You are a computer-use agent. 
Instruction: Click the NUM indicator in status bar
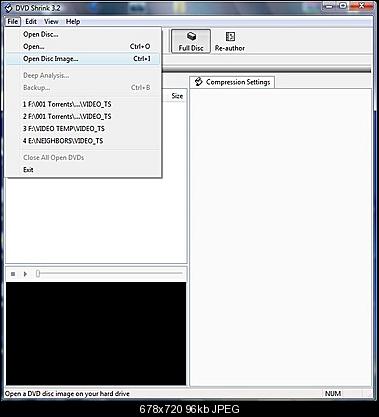333,394
